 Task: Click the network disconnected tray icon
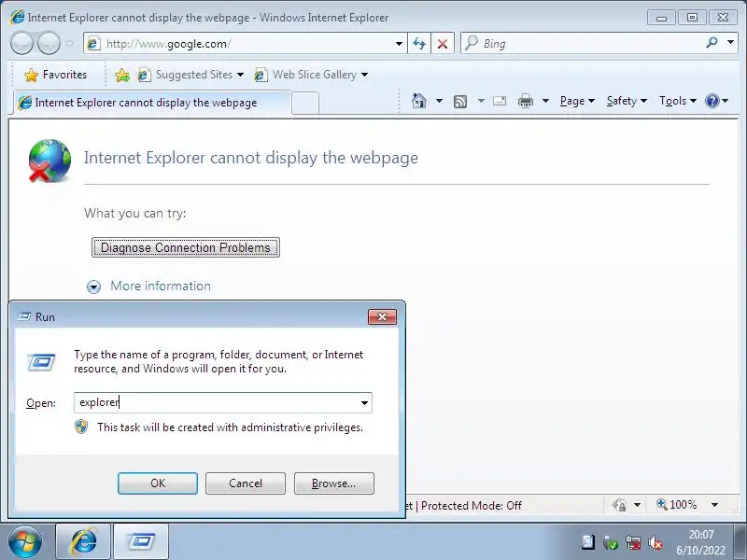click(633, 542)
